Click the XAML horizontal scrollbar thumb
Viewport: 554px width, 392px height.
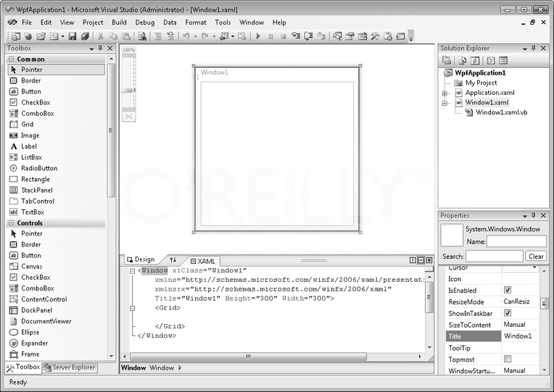point(249,356)
